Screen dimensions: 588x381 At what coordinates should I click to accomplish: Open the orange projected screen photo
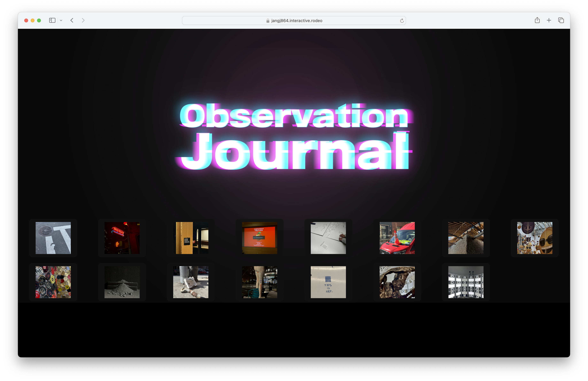(x=259, y=238)
